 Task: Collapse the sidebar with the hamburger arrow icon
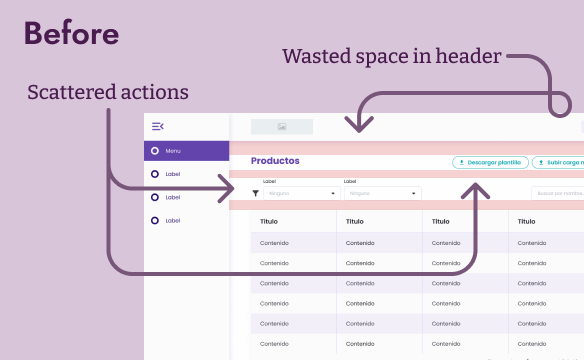(x=158, y=127)
